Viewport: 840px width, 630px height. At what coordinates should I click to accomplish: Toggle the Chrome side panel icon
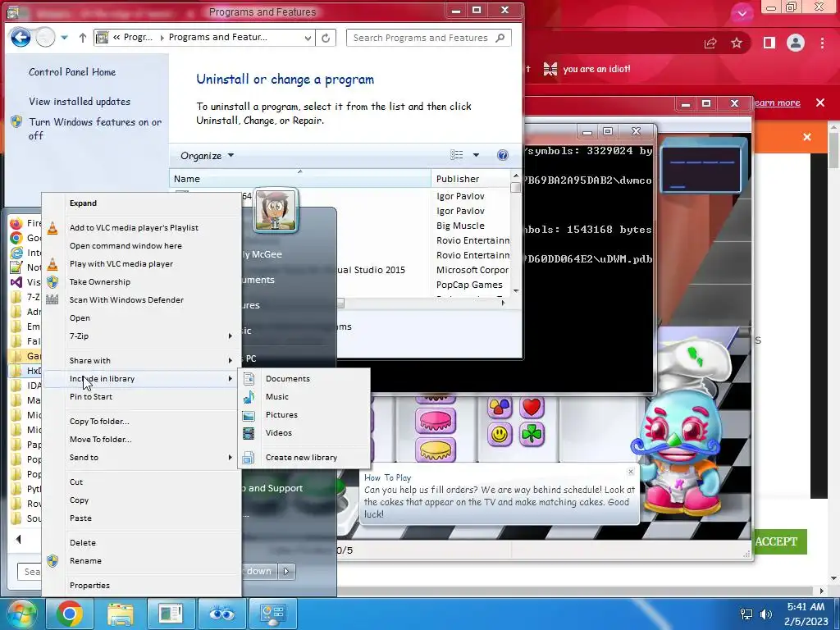click(769, 43)
